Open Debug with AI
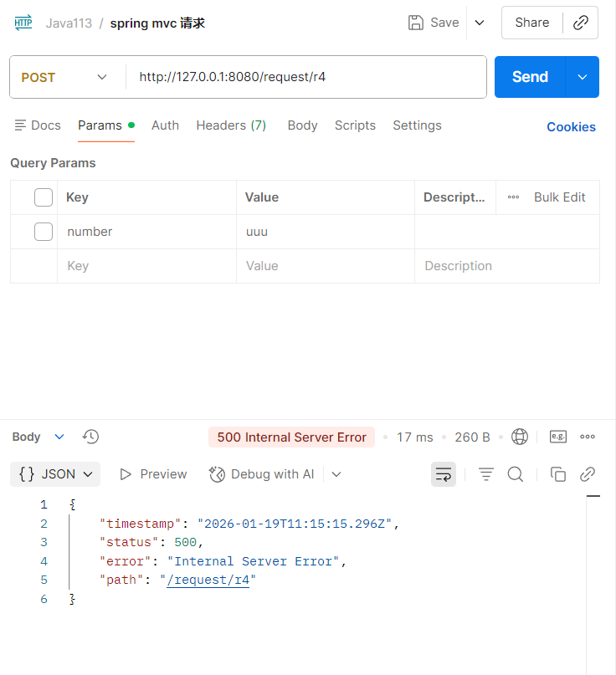The image size is (616, 675). [x=261, y=474]
